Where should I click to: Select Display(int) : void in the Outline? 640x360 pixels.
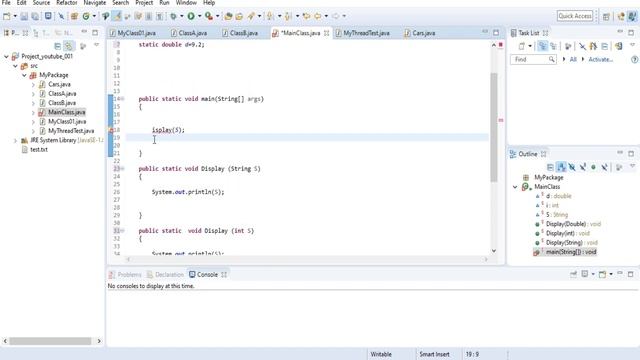pyautogui.click(x=568, y=233)
